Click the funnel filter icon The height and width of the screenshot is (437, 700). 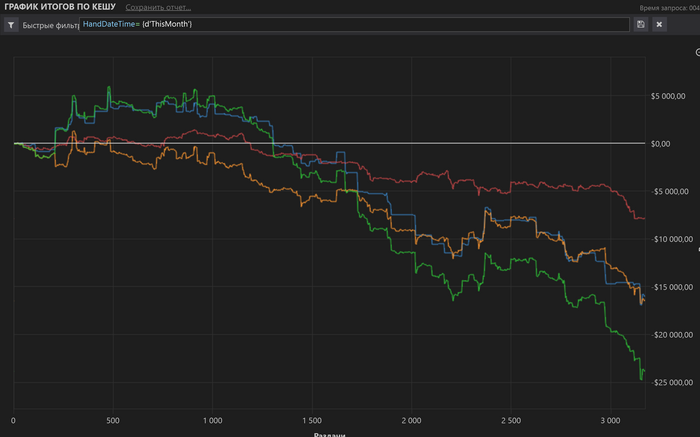pyautogui.click(x=11, y=25)
